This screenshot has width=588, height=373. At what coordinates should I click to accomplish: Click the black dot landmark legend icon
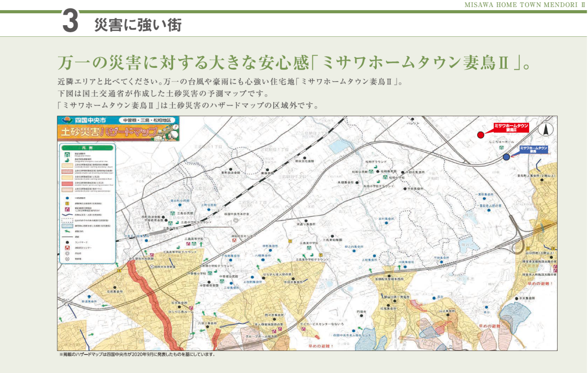68,242
